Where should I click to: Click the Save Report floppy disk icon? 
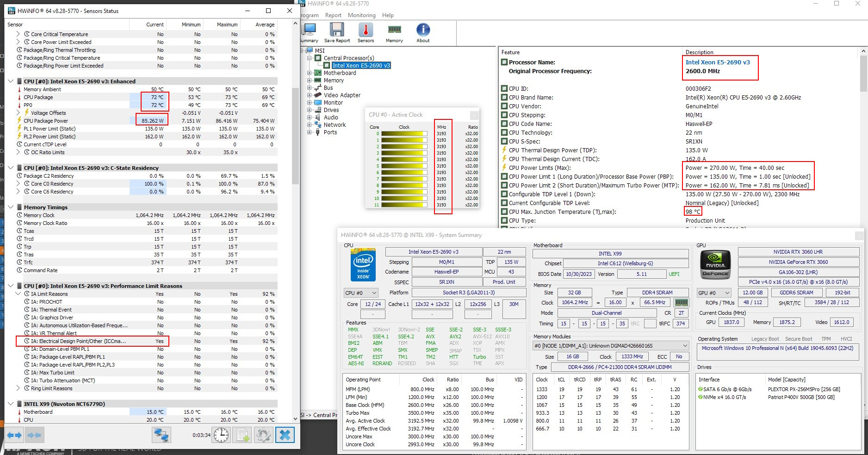point(337,31)
